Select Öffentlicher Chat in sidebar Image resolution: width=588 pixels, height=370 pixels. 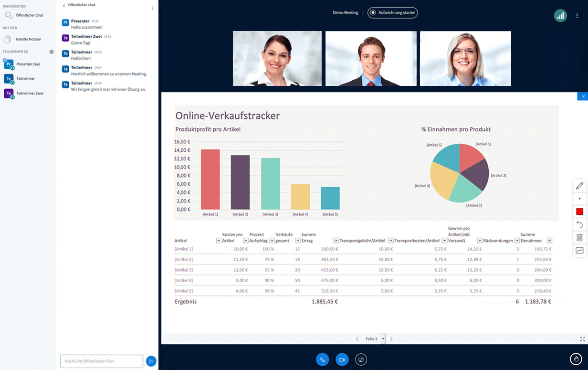click(29, 15)
